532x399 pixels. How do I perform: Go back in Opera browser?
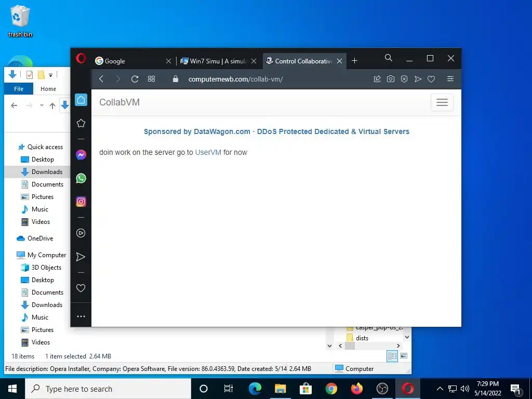(x=101, y=79)
